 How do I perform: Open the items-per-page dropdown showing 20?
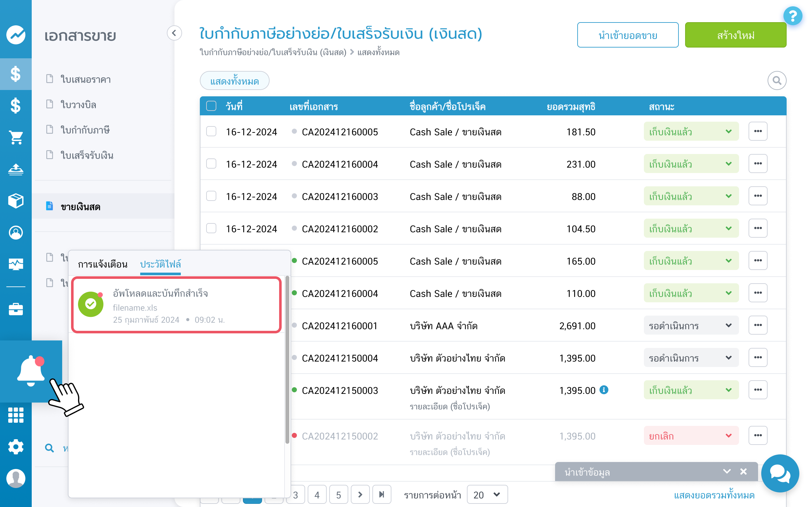point(487,495)
